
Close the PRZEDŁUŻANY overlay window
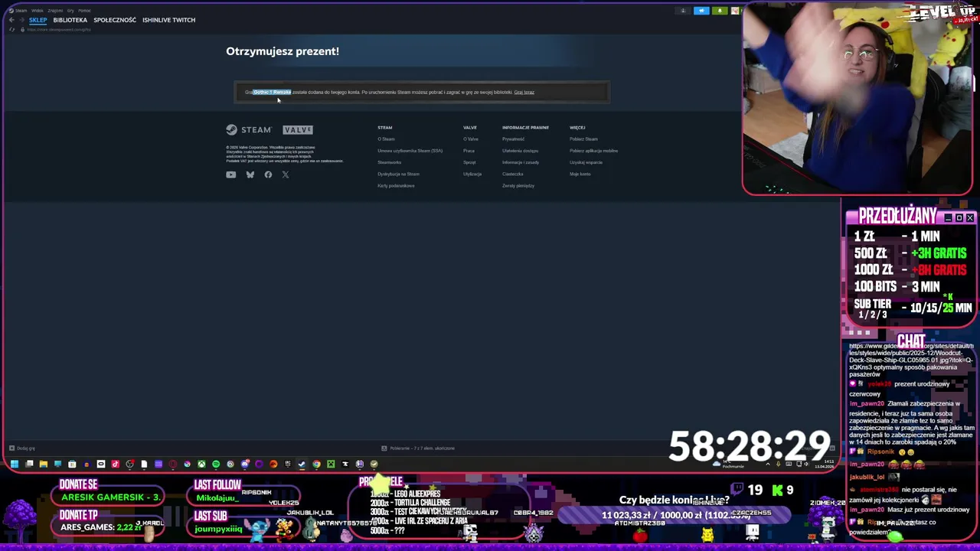[x=970, y=218]
